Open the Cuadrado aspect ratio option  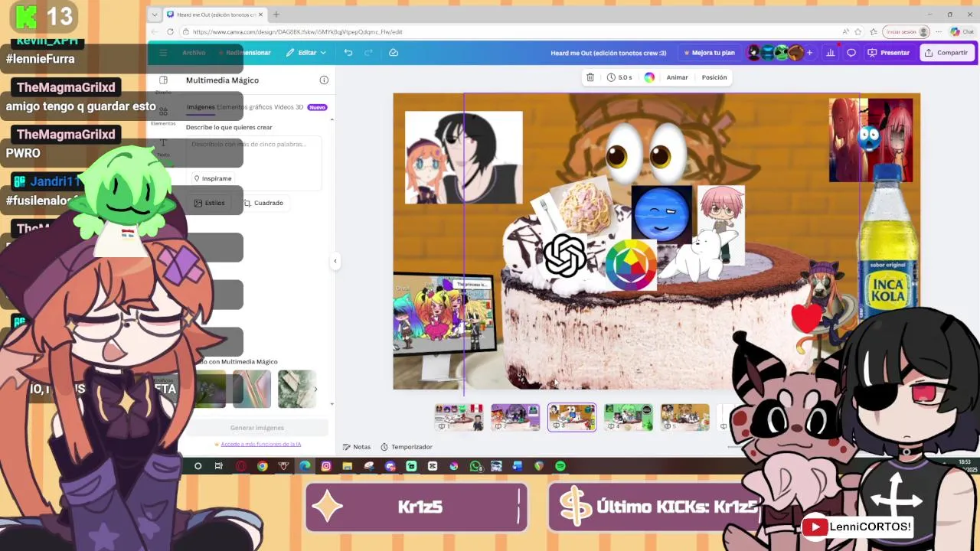click(x=263, y=203)
